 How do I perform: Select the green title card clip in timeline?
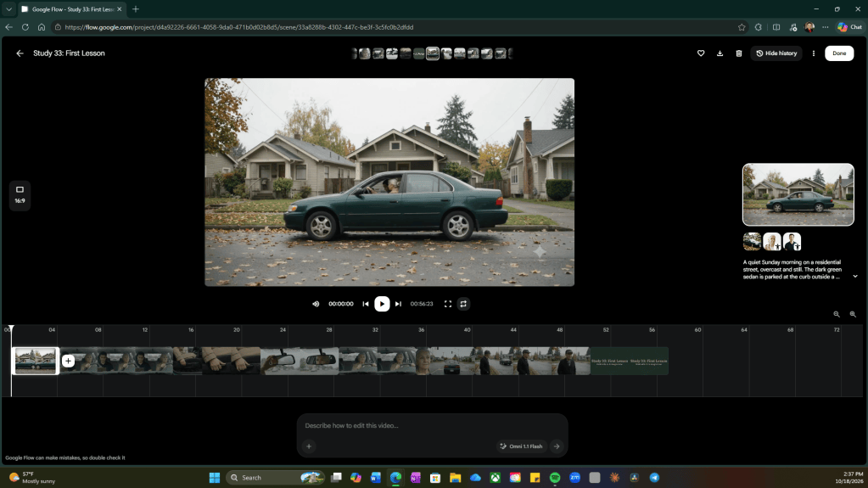pyautogui.click(x=630, y=361)
